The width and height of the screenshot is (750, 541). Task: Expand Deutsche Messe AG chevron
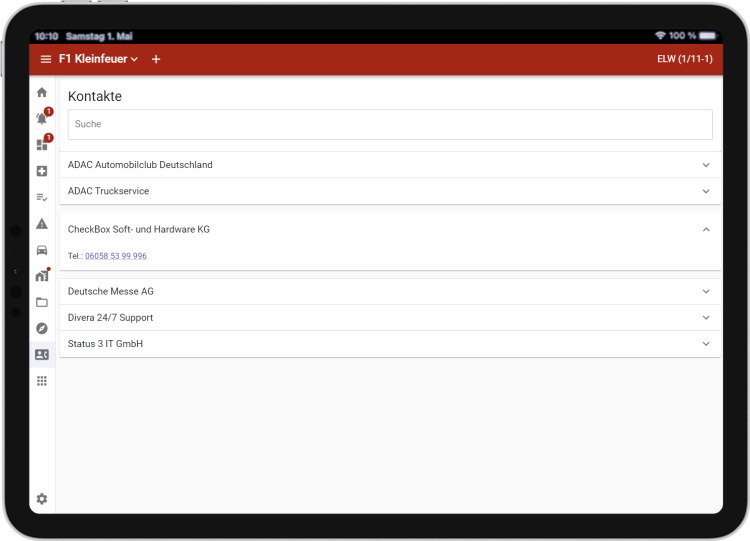[706, 291]
